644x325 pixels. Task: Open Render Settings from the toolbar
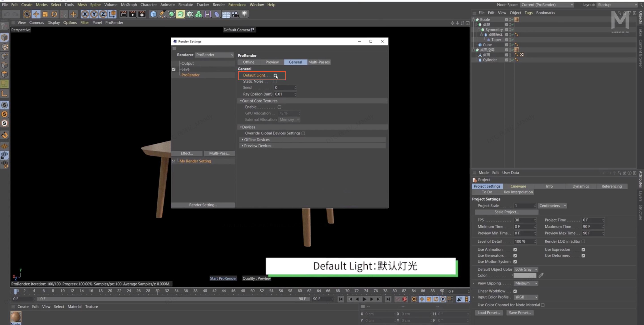[x=142, y=14]
